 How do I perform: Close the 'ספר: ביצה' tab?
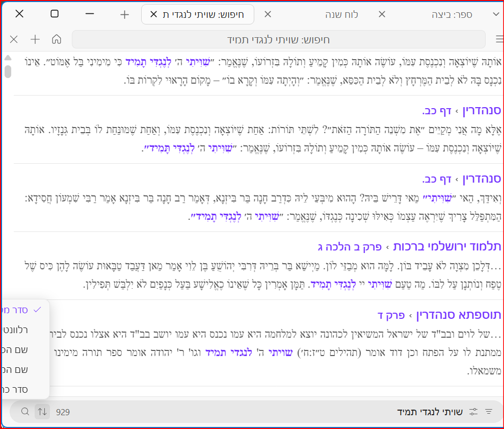pos(382,14)
